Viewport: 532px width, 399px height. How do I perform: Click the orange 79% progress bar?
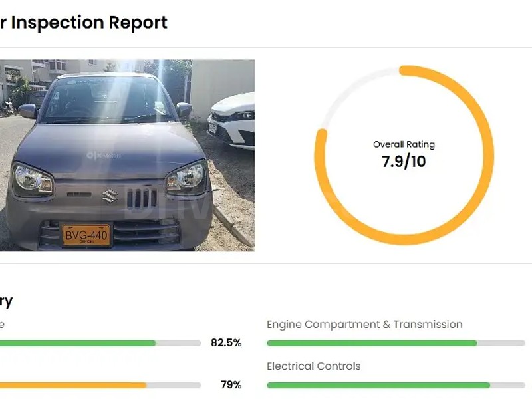coord(73,385)
